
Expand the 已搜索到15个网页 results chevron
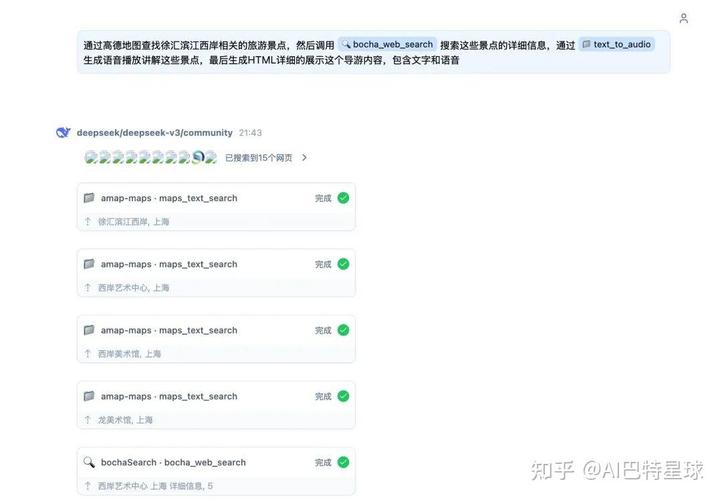pos(304,157)
